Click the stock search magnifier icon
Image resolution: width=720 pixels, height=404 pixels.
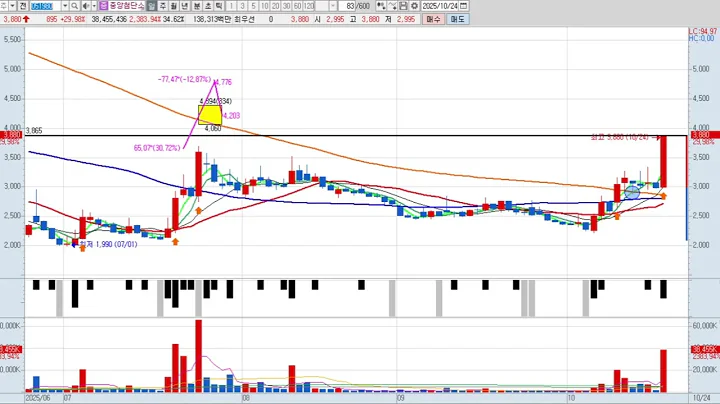click(74, 6)
